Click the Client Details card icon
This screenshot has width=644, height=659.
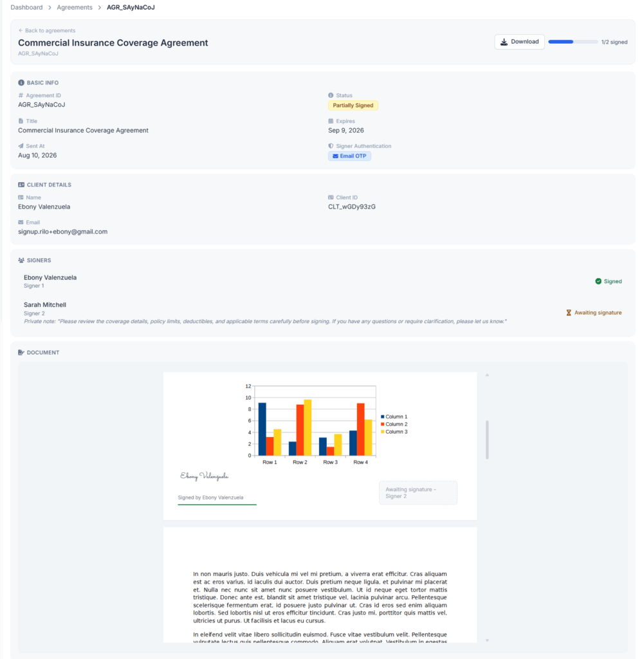[21, 185]
